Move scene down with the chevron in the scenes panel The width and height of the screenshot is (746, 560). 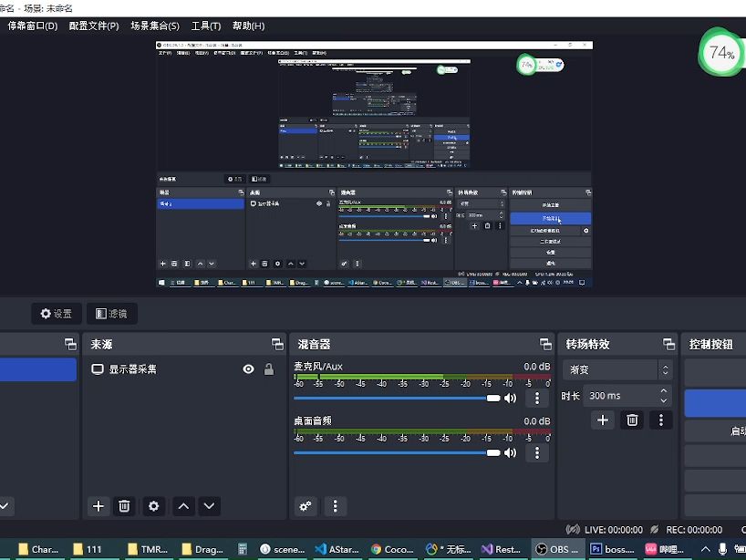coord(5,506)
